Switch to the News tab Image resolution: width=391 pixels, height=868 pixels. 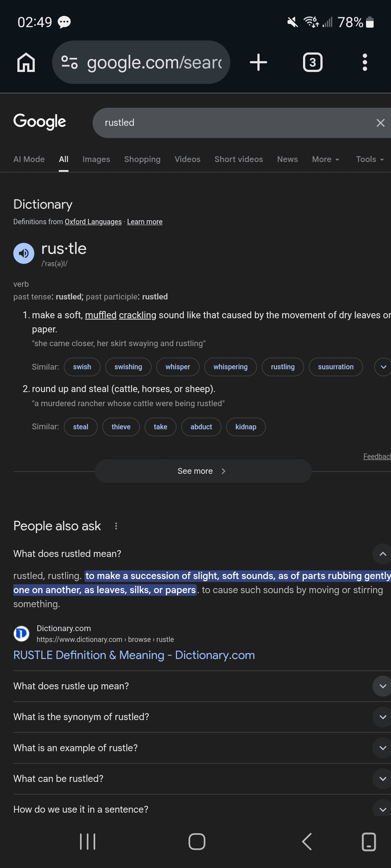(x=287, y=159)
